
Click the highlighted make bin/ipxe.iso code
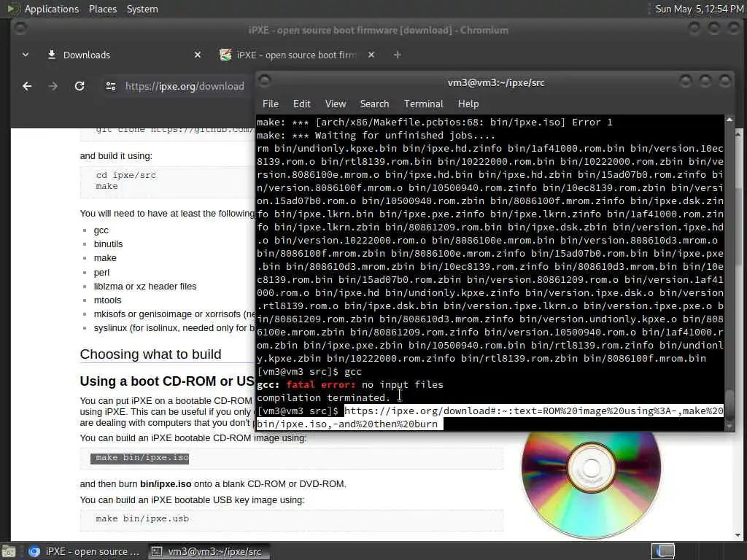tap(139, 458)
